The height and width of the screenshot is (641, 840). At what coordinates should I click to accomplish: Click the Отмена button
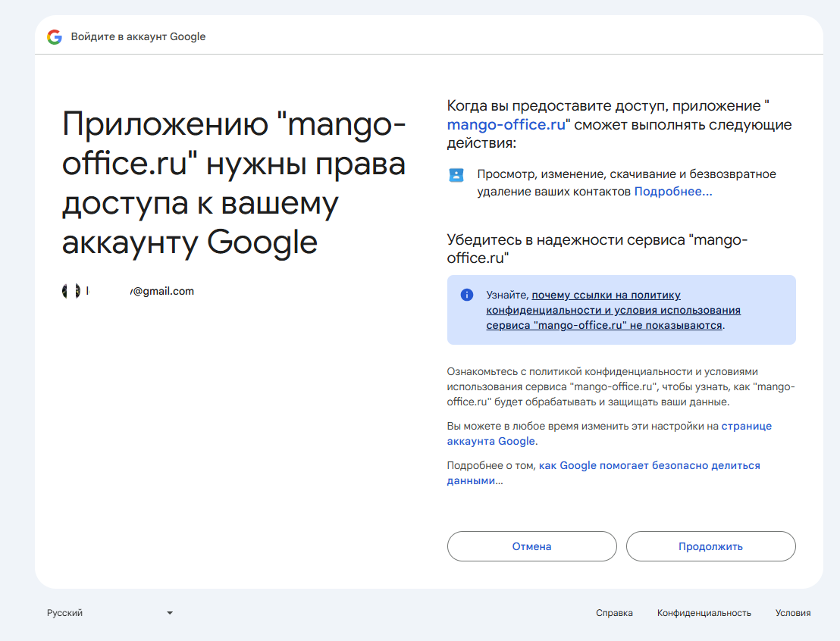pyautogui.click(x=532, y=546)
